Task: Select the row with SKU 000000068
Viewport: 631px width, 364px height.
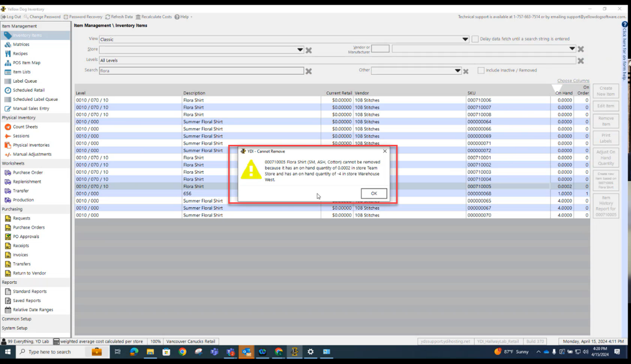Action: click(332, 193)
